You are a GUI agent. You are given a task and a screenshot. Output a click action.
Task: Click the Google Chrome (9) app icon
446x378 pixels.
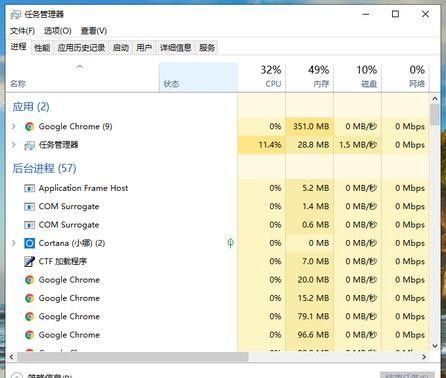point(29,127)
